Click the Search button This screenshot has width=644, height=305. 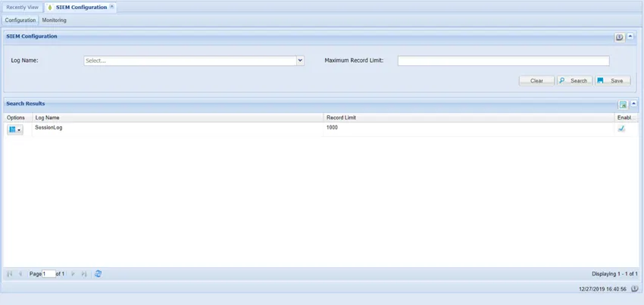pyautogui.click(x=574, y=81)
